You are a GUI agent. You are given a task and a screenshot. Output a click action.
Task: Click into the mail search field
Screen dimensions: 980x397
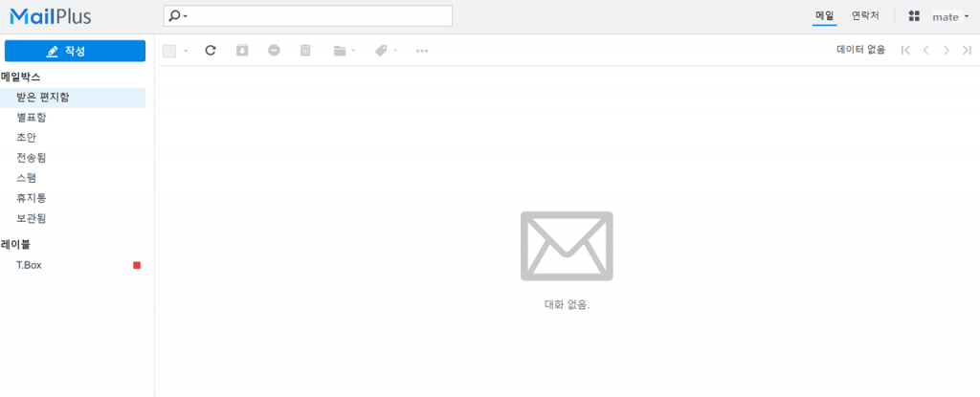click(x=307, y=16)
